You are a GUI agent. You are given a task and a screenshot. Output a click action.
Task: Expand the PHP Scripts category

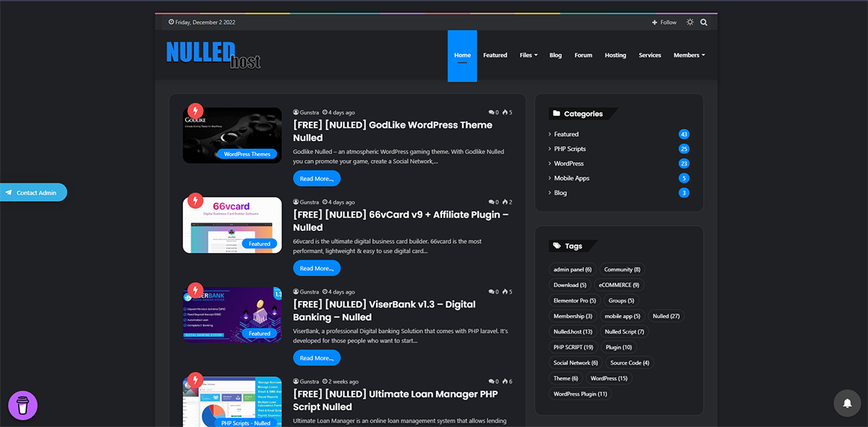[569, 149]
